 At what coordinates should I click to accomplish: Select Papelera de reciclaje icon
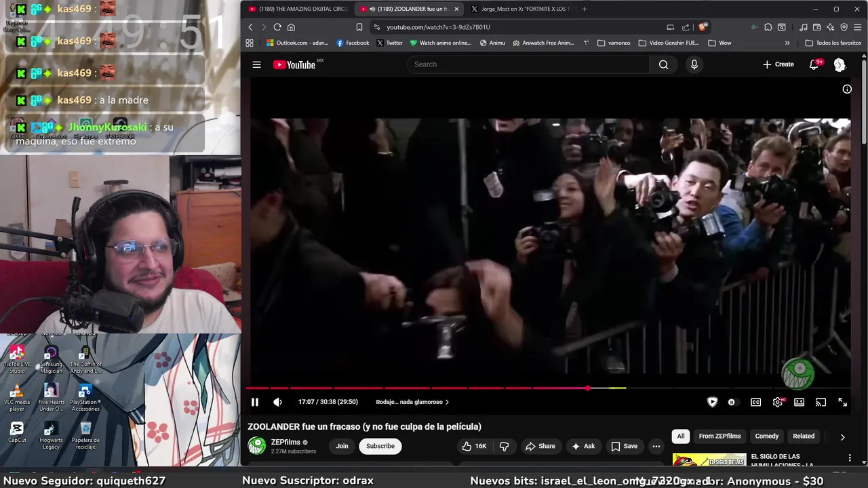coord(85,436)
